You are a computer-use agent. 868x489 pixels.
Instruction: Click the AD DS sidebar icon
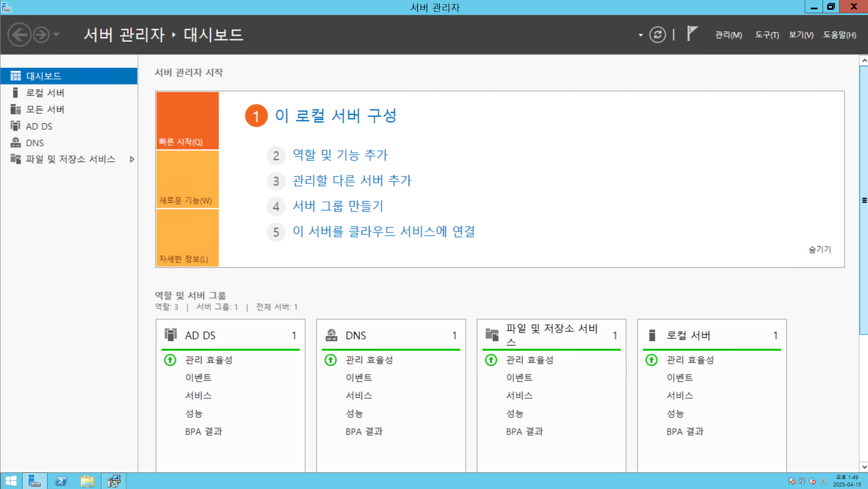pos(16,126)
